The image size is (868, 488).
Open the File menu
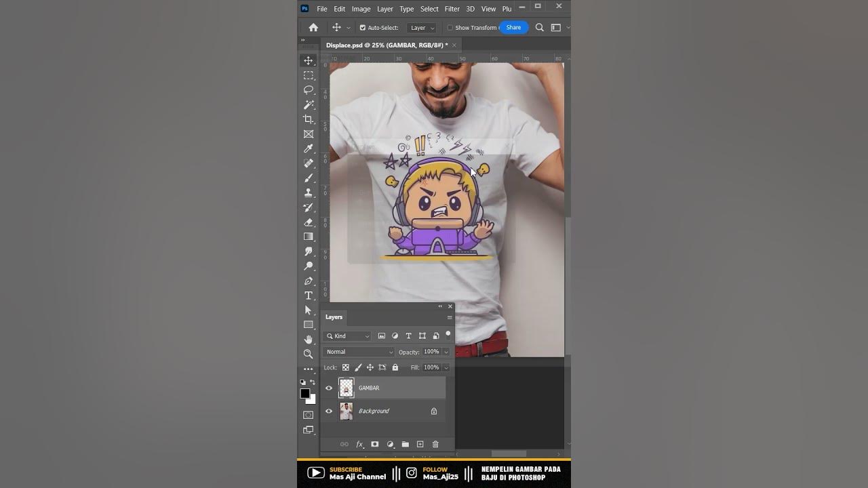pyautogui.click(x=322, y=9)
